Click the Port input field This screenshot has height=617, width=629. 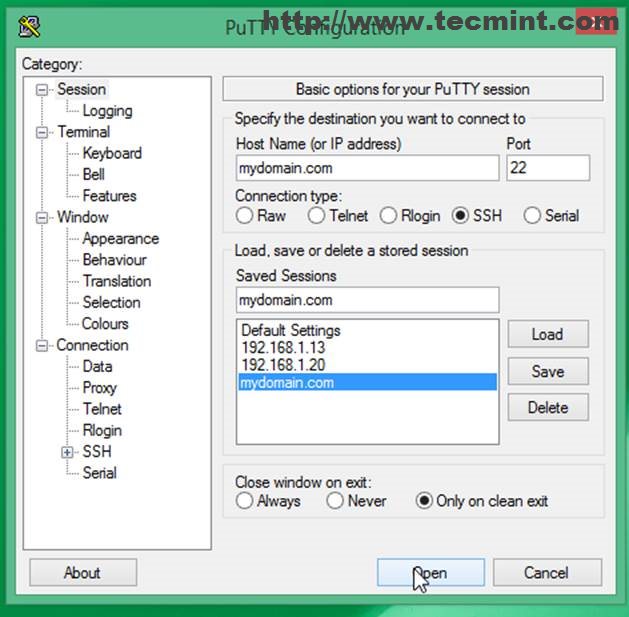coord(548,168)
